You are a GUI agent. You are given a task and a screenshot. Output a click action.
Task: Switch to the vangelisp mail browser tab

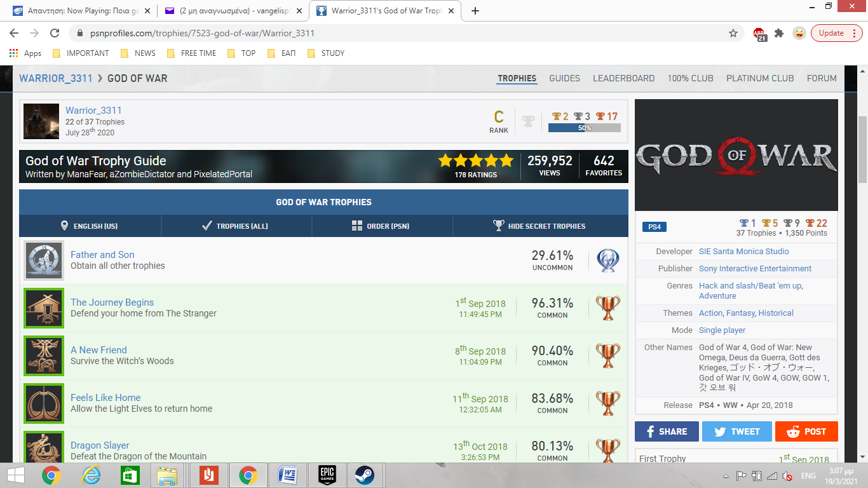click(x=233, y=11)
